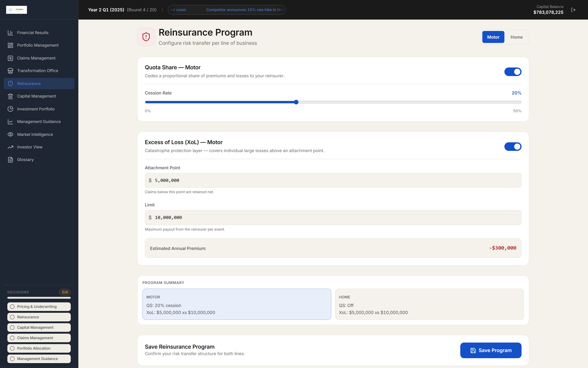
Task: Click the Portfolio Management grid icon
Action: tap(10, 45)
